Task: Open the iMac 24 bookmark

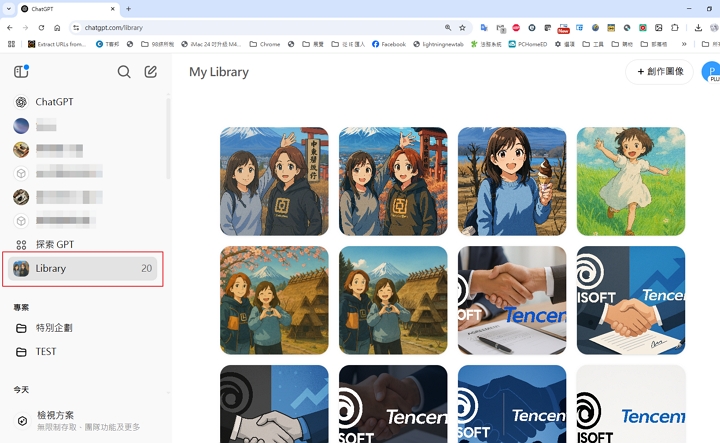Action: click(211, 44)
